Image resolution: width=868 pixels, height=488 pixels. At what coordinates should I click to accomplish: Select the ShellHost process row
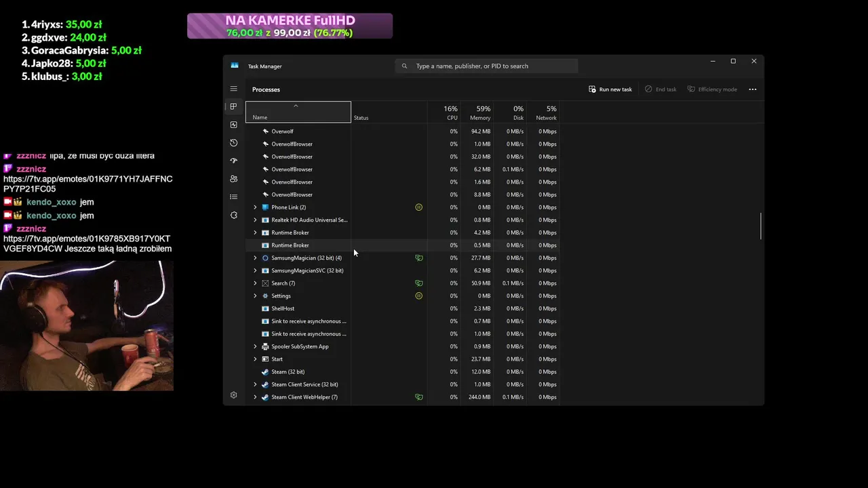[x=401, y=308]
